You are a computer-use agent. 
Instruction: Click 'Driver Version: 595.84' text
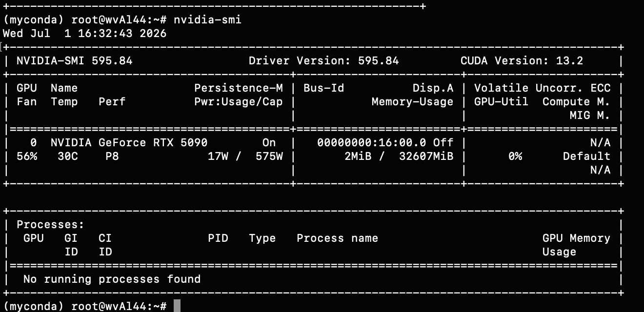tap(324, 61)
